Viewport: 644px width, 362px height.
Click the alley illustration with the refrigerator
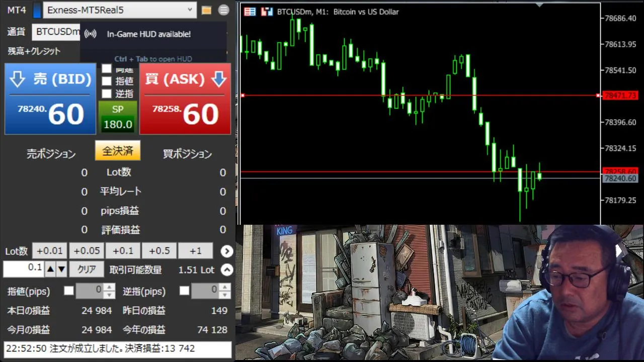[x=364, y=293]
